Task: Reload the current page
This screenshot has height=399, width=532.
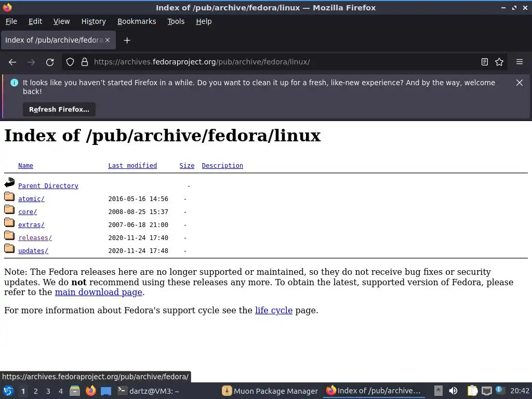Action: [x=50, y=62]
